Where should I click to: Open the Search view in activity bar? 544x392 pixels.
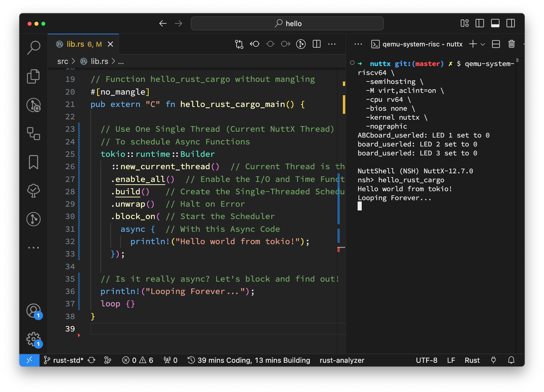[x=34, y=48]
